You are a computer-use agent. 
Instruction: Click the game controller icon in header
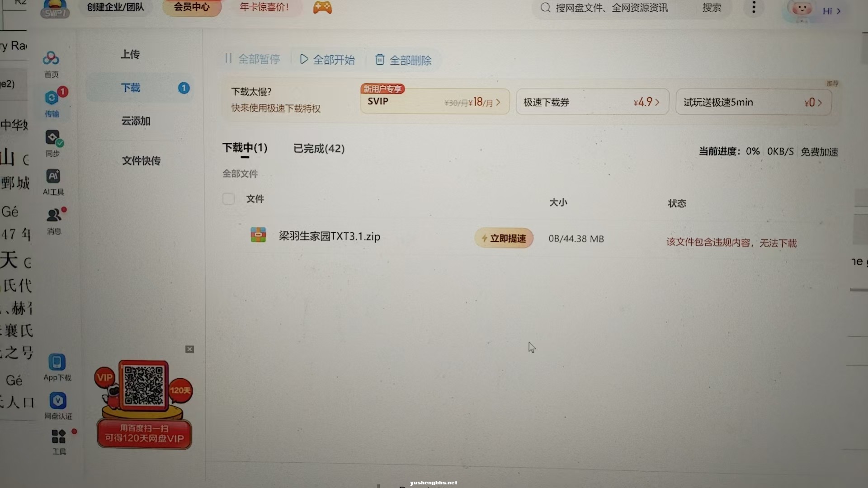(322, 7)
